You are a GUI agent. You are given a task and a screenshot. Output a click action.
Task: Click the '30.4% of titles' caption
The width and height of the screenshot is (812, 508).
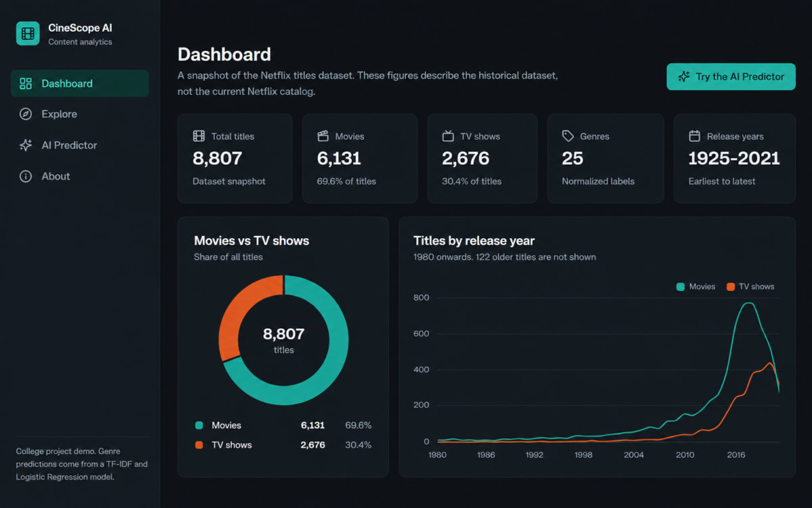click(x=472, y=181)
